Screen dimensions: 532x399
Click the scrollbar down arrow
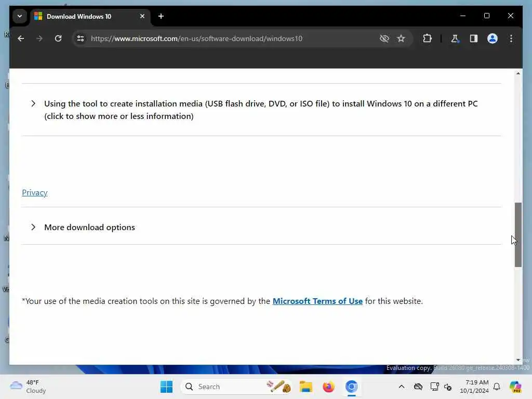(518, 360)
